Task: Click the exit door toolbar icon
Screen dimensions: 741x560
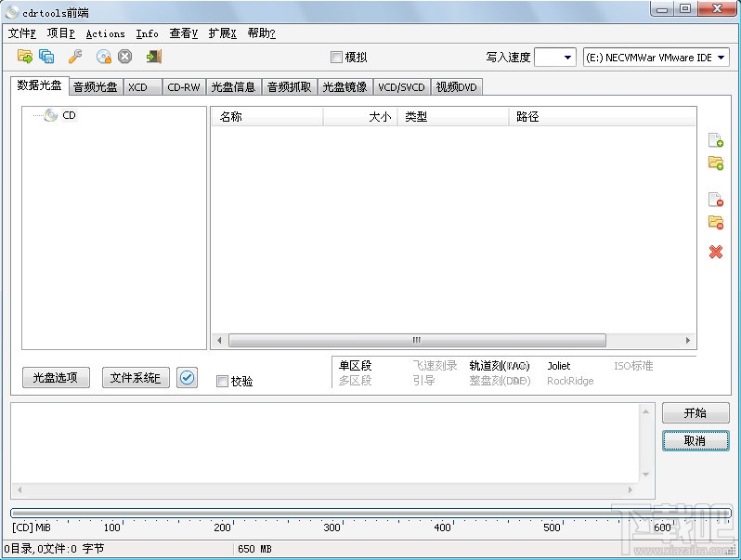Action: tap(153, 57)
